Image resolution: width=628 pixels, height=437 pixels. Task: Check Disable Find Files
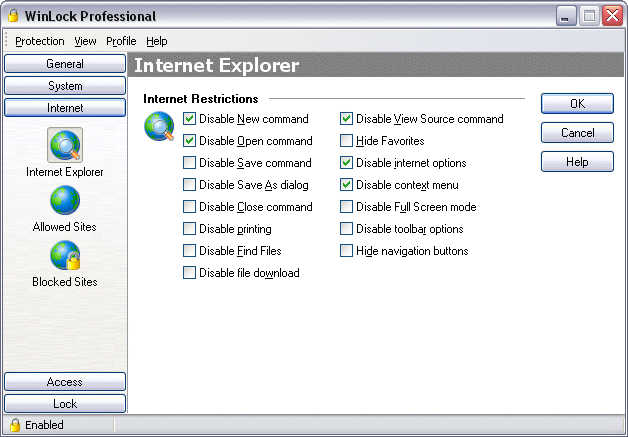tap(189, 251)
